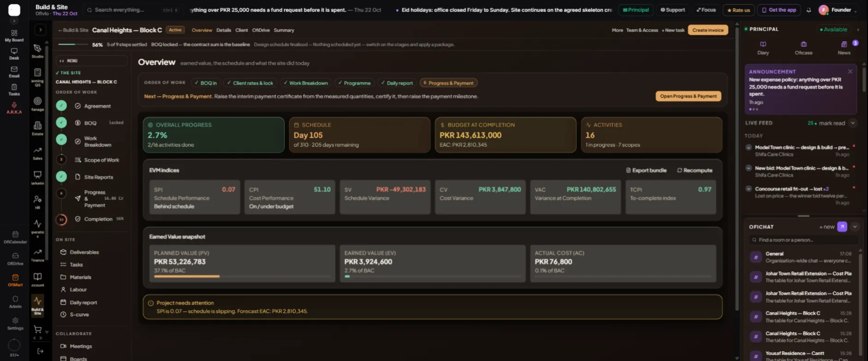Expand the collapsed module sidebar chevron
This screenshot has width=868, height=361.
coord(40,30)
